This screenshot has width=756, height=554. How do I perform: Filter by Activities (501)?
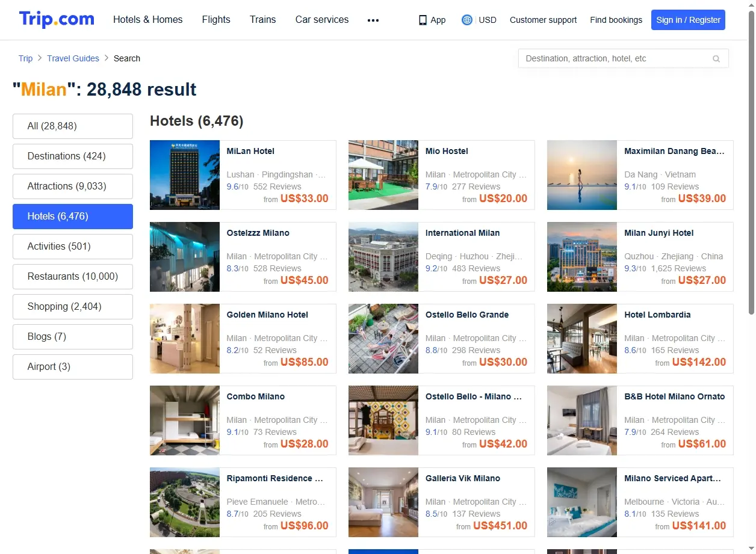(73, 247)
